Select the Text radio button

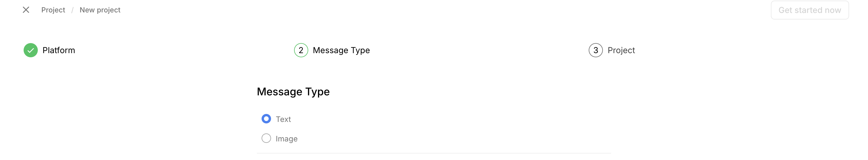(x=266, y=119)
